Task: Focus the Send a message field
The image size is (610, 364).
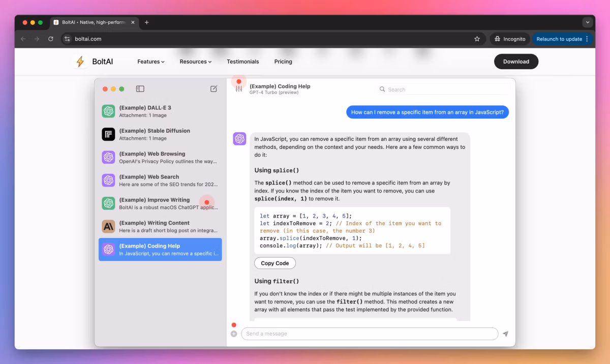Action: tap(370, 333)
